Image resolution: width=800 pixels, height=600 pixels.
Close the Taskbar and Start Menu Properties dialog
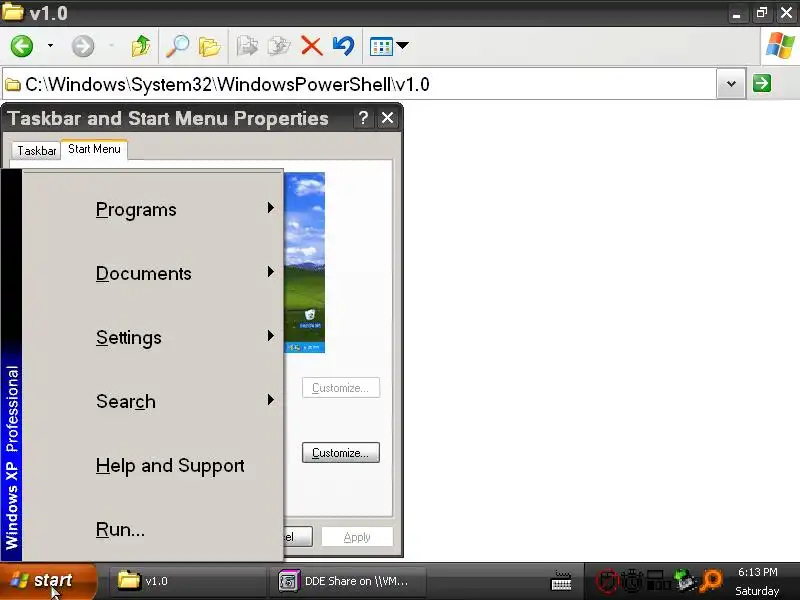(388, 118)
